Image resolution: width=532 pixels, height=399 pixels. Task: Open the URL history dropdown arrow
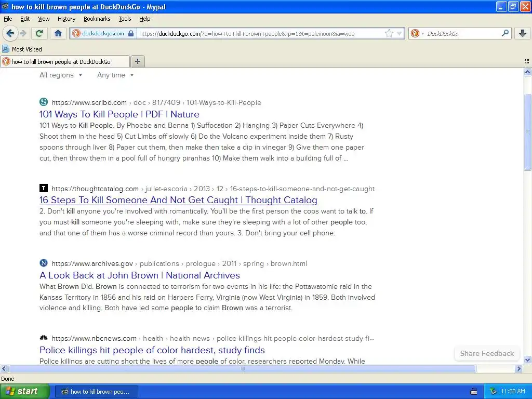pos(400,33)
